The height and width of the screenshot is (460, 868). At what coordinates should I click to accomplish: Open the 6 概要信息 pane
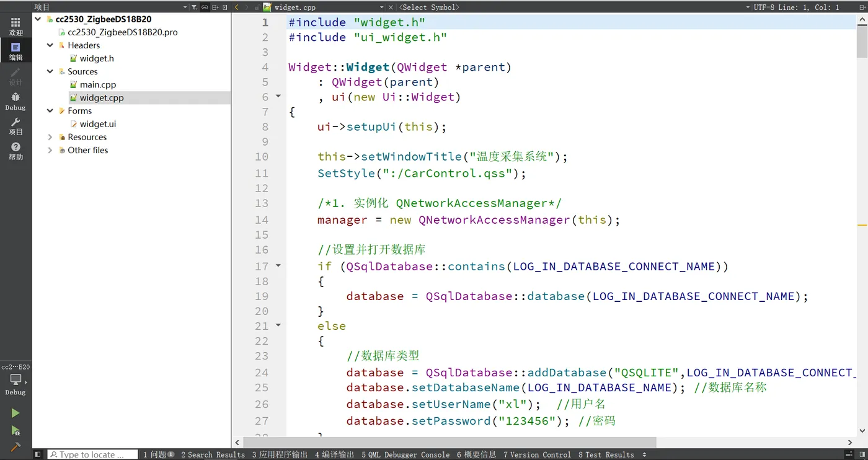point(477,454)
